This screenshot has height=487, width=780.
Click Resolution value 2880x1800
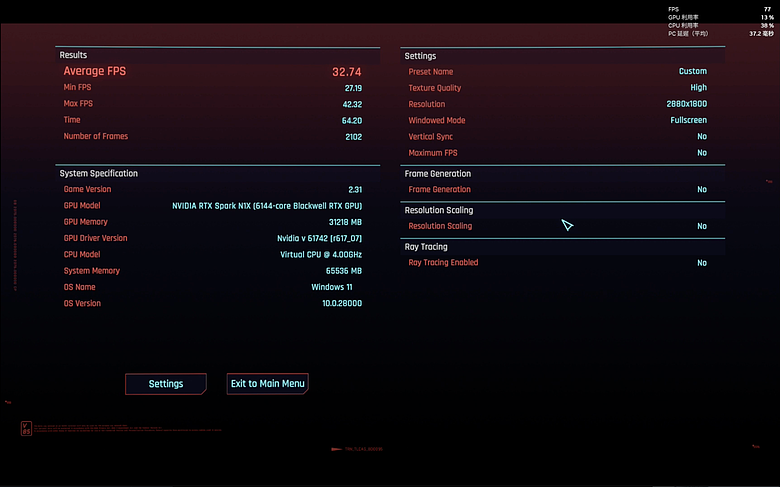click(686, 104)
